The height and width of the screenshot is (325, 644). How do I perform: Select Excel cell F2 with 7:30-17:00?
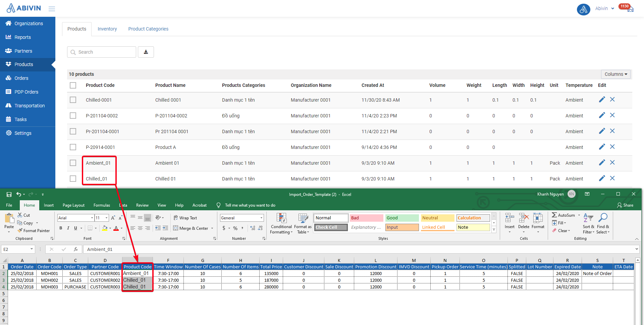[168, 274]
